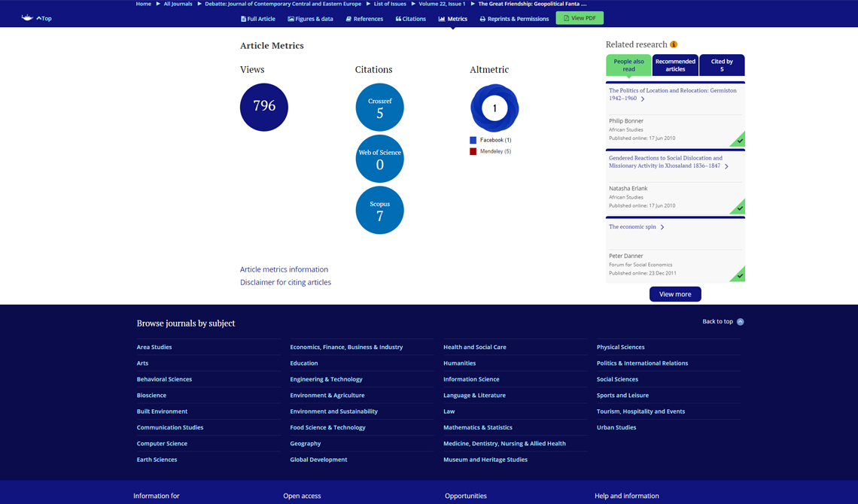This screenshot has height=504, width=858.
Task: Click the red Mendeley legend swatch
Action: (473, 151)
